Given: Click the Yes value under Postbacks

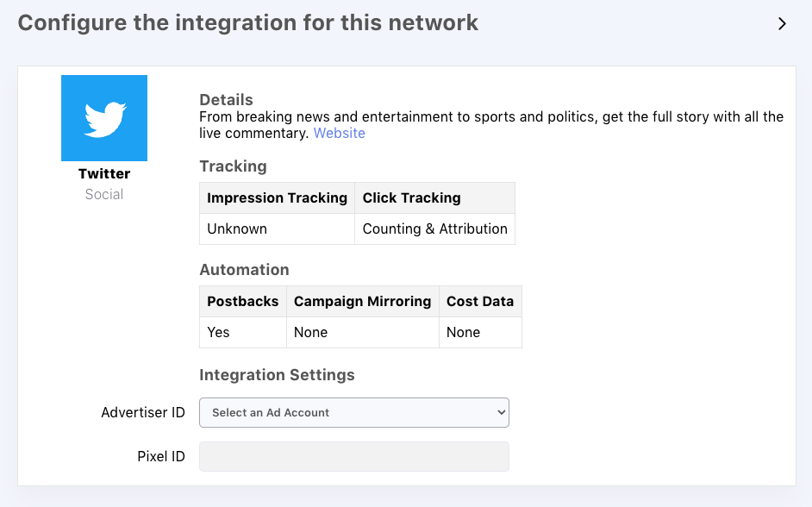Looking at the screenshot, I should coord(218,332).
